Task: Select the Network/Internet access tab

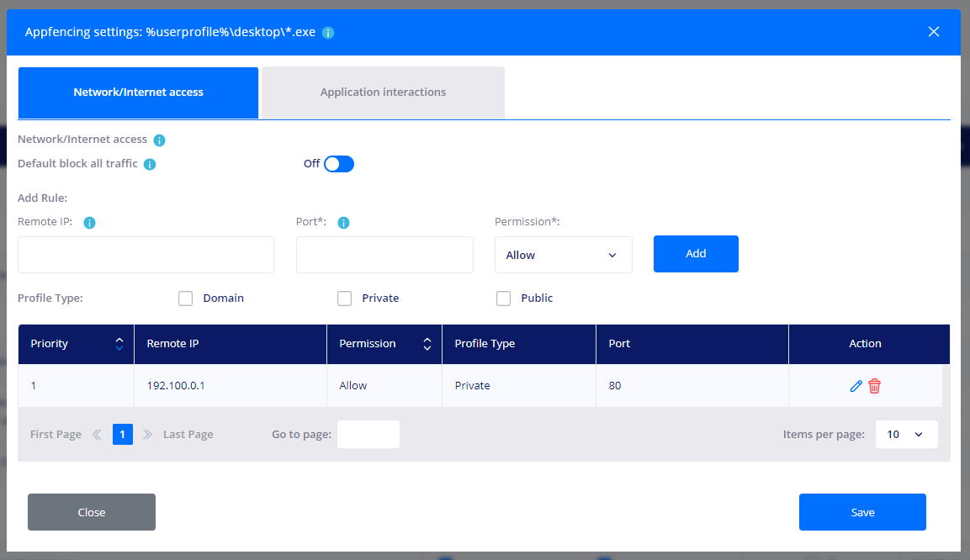Action: [x=138, y=92]
